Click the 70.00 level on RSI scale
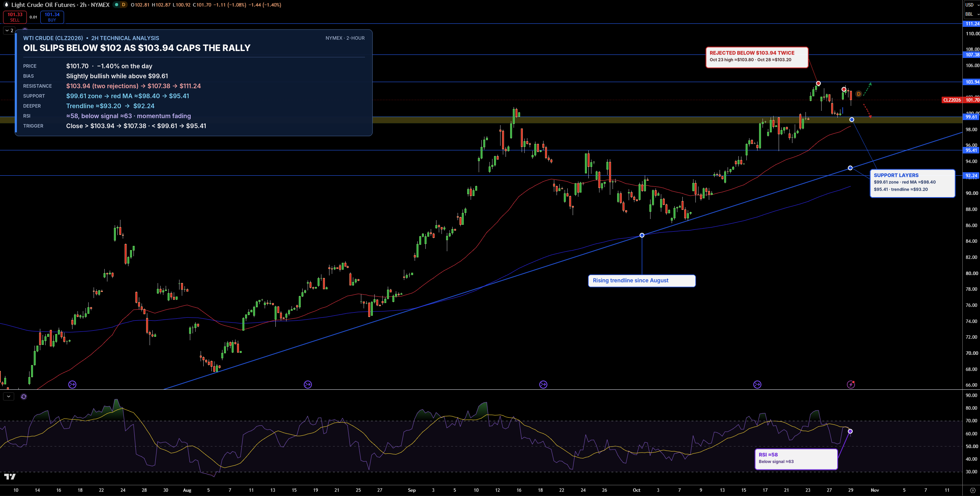This screenshot has height=496, width=980. [971, 421]
